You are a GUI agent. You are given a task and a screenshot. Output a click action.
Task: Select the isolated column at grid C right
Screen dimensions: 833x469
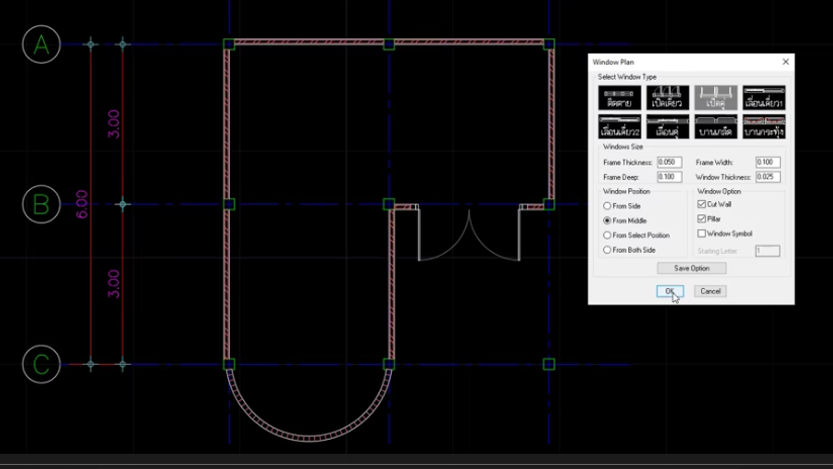point(549,364)
